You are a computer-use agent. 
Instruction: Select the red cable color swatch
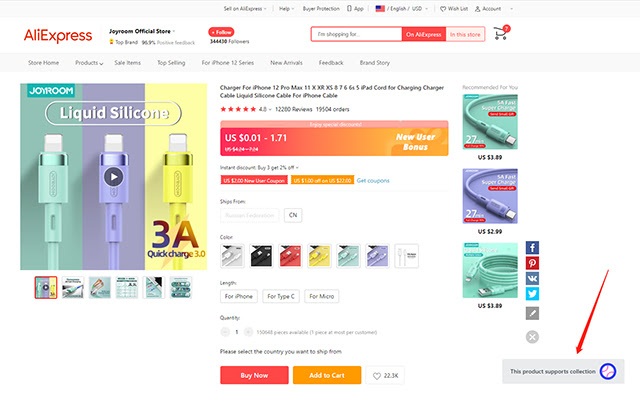(x=290, y=256)
